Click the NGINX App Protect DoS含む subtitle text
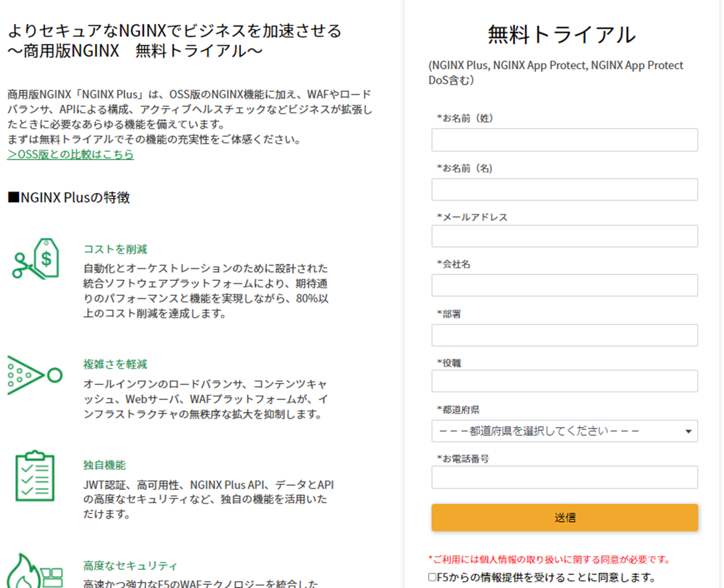724x588 pixels. tap(556, 73)
